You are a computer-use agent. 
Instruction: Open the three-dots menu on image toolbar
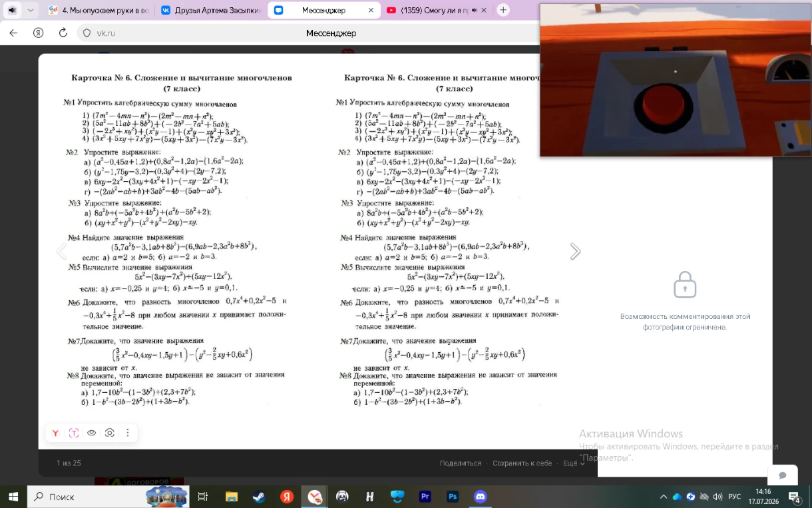pos(128,433)
